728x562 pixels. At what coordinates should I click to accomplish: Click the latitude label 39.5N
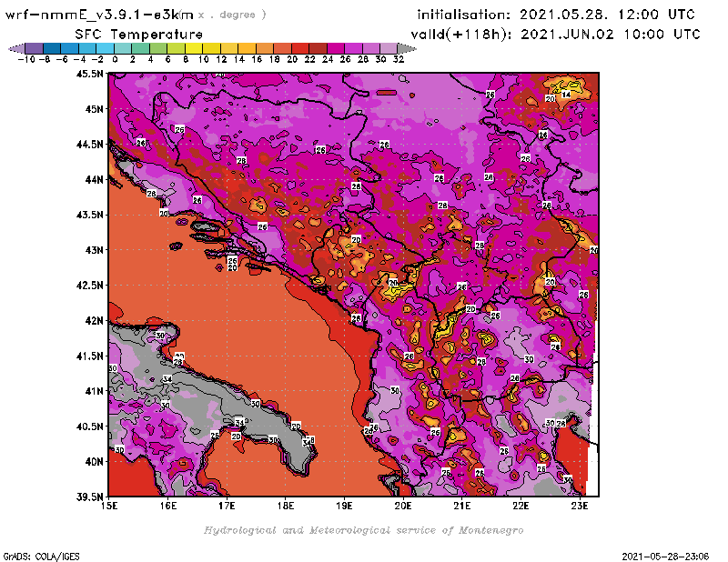(x=90, y=497)
